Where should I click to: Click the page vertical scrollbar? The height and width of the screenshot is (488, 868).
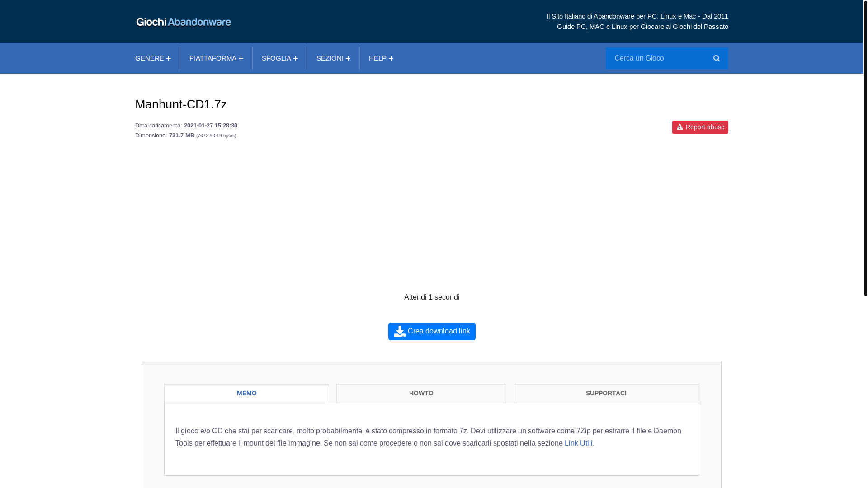click(866, 148)
